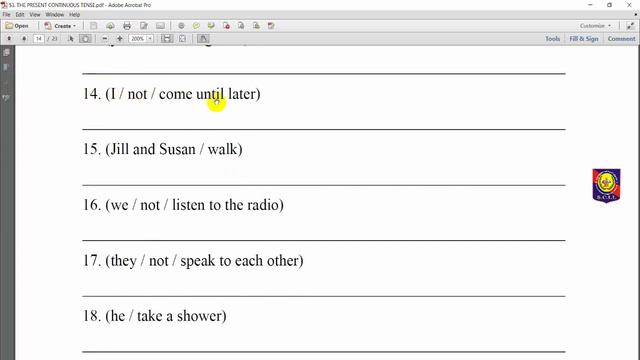Click the text '14. (I / not / come until later)'
This screenshot has width=640, height=360.
coord(172,94)
